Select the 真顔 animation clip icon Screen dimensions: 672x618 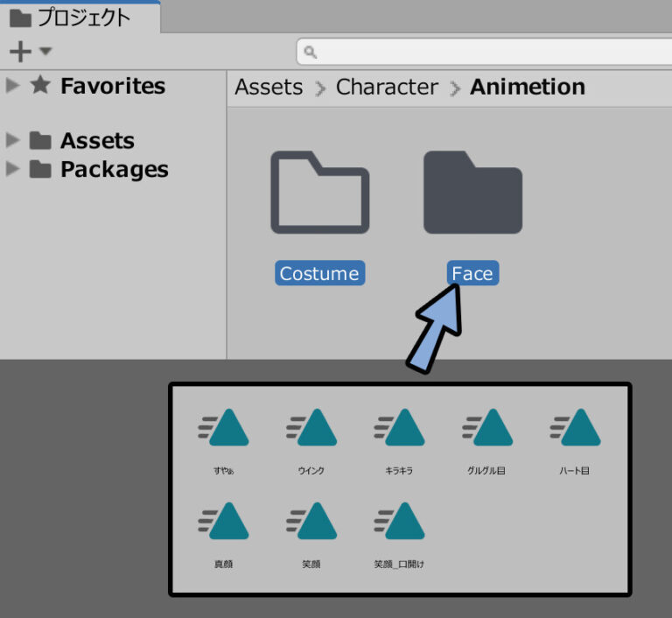224,522
